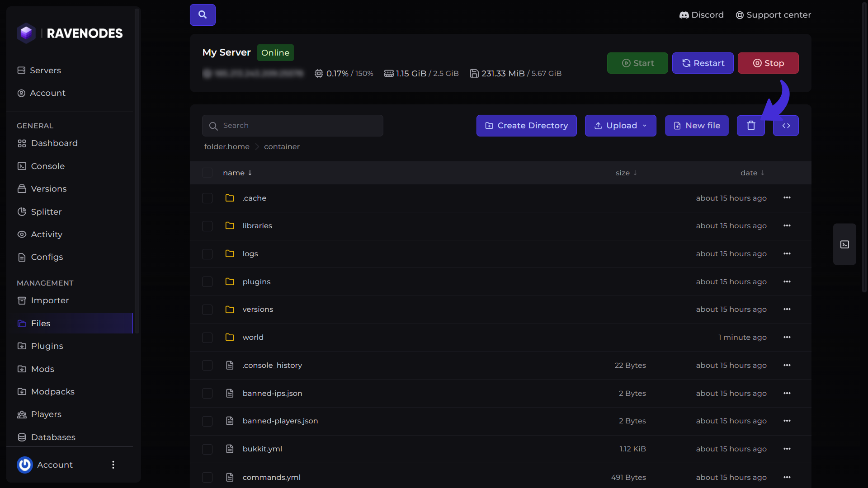Click the Ravenodes logo icon

click(26, 33)
